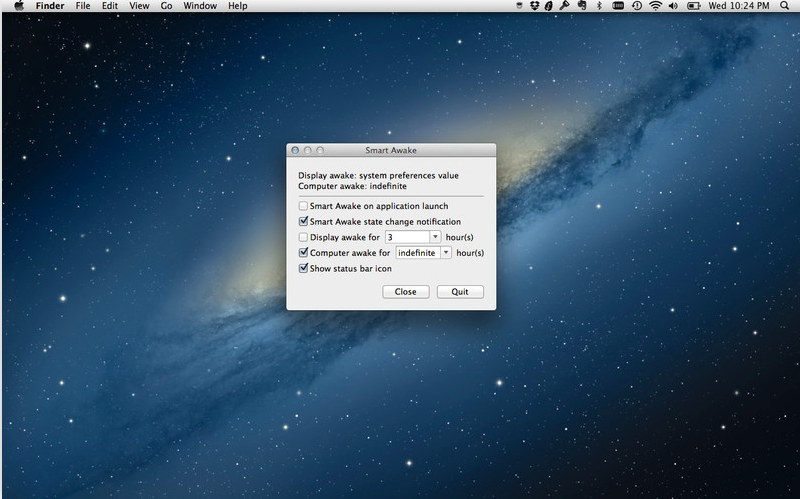Click the Time Machine clock icon
The image size is (800, 499).
coord(636,6)
